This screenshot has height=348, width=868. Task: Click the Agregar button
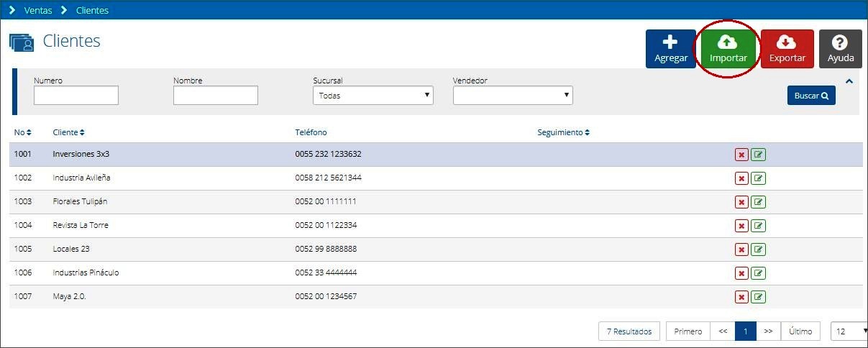pos(670,49)
